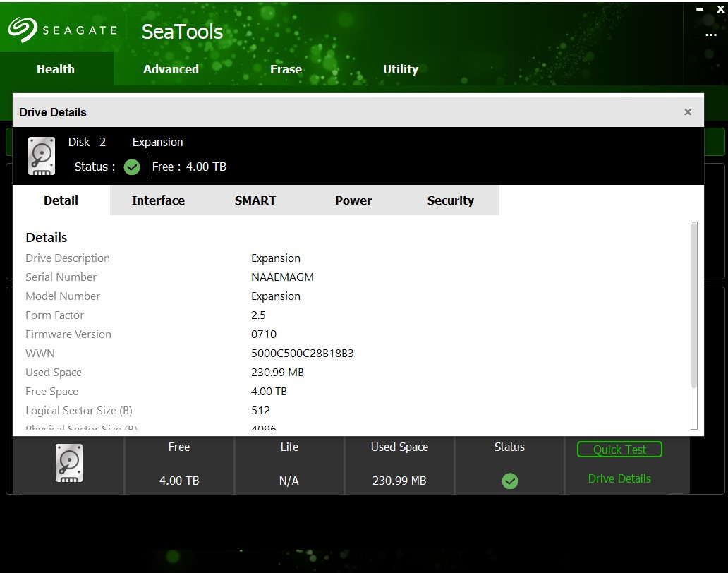The height and width of the screenshot is (573, 728).
Task: Go to the Erase tab
Action: tap(286, 69)
